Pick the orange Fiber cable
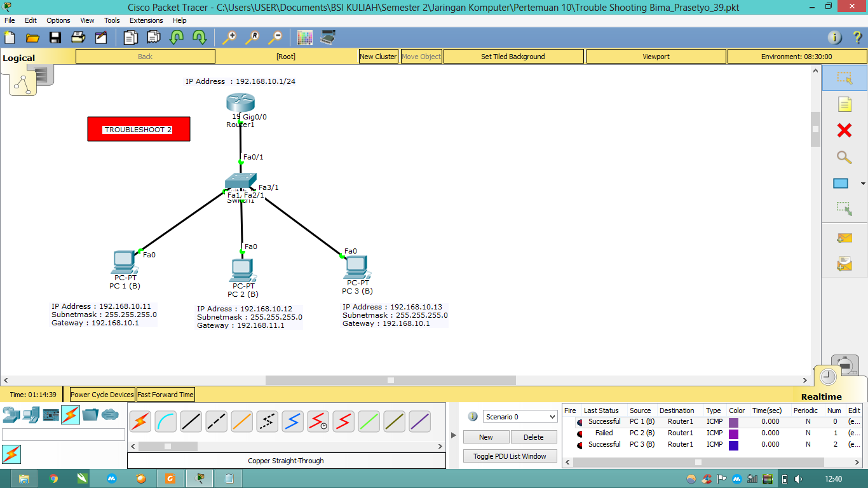This screenshot has width=868, height=488. (x=242, y=421)
